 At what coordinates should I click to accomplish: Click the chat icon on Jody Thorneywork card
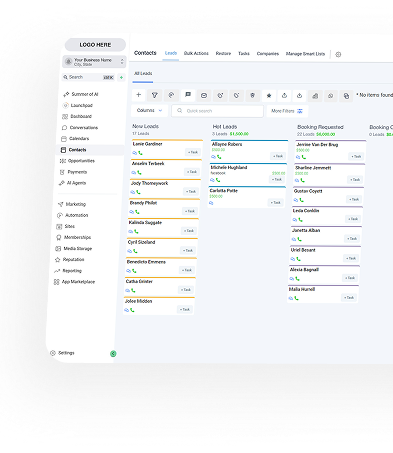coord(133,192)
